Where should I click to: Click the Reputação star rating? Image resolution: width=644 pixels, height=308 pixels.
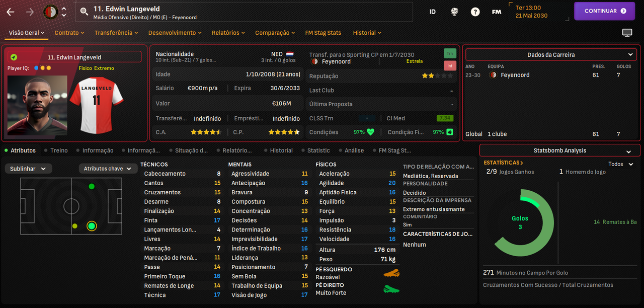click(x=437, y=76)
